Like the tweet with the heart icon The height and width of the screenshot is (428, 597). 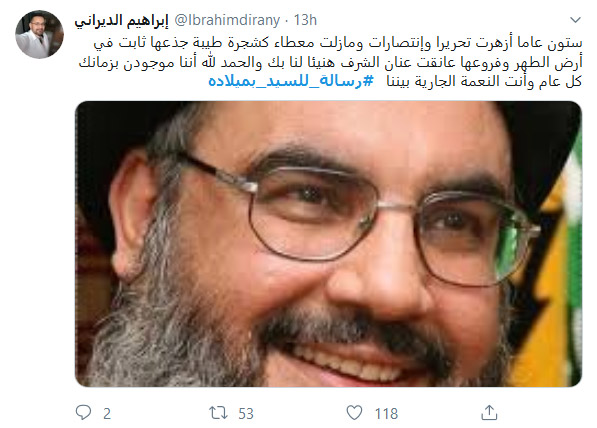tap(354, 413)
